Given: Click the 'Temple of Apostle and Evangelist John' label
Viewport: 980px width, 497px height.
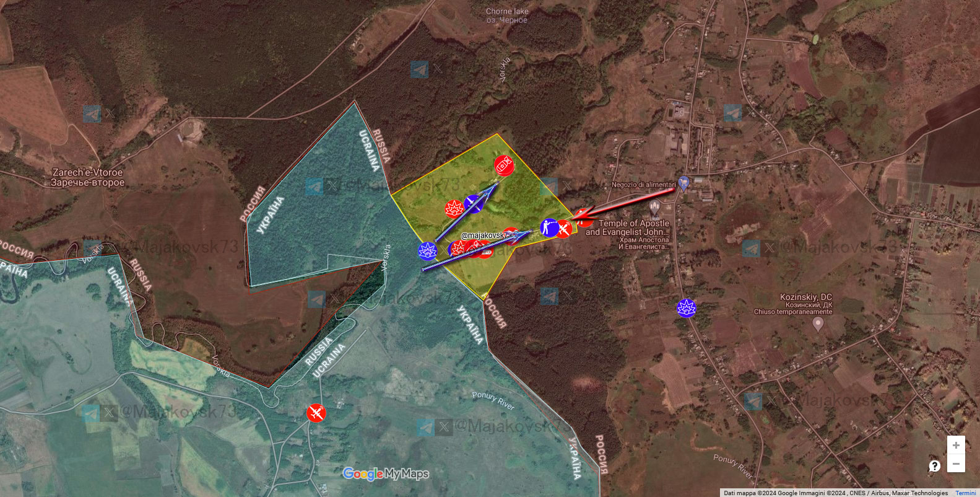Looking at the screenshot, I should (x=628, y=227).
